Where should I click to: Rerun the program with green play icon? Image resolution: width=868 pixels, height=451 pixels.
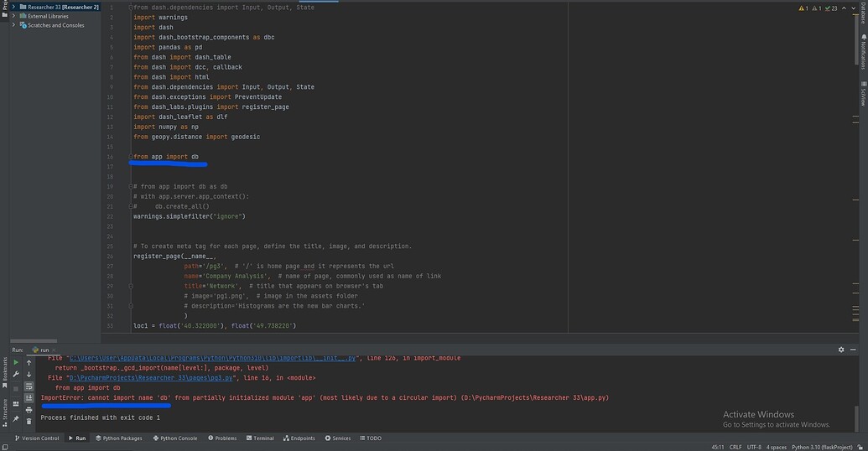[x=15, y=362]
